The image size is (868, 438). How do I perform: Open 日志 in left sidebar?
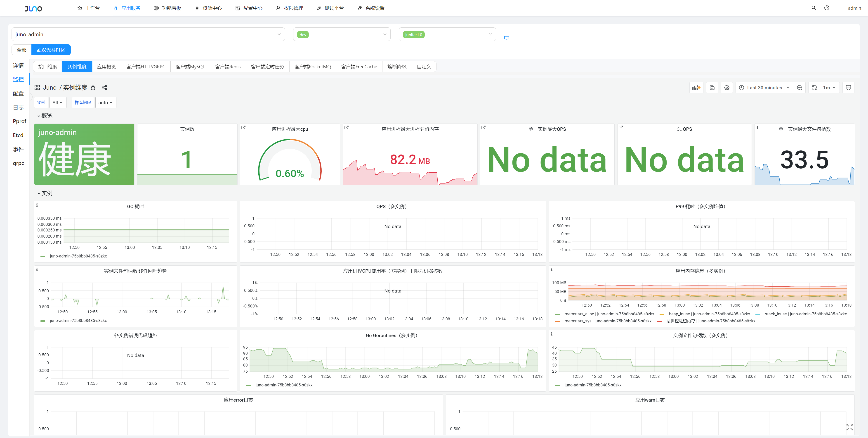click(18, 107)
